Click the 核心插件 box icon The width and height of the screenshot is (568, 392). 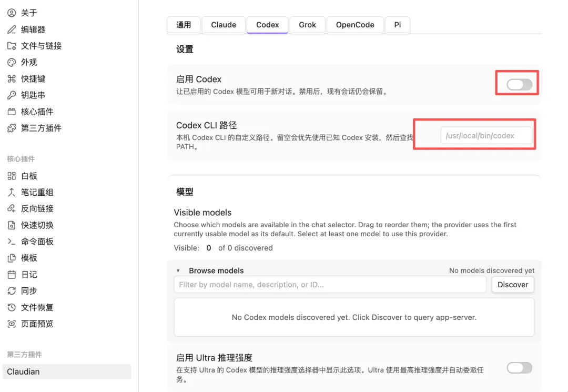[x=12, y=112]
